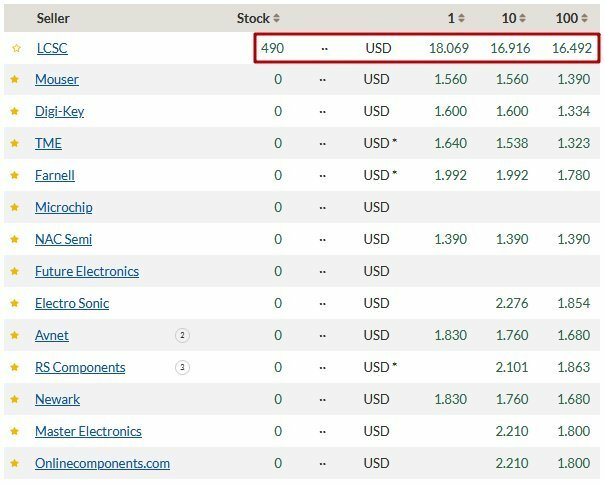Click the Electro Sonic seller link
The image size is (604, 484).
pyautogui.click(x=72, y=304)
